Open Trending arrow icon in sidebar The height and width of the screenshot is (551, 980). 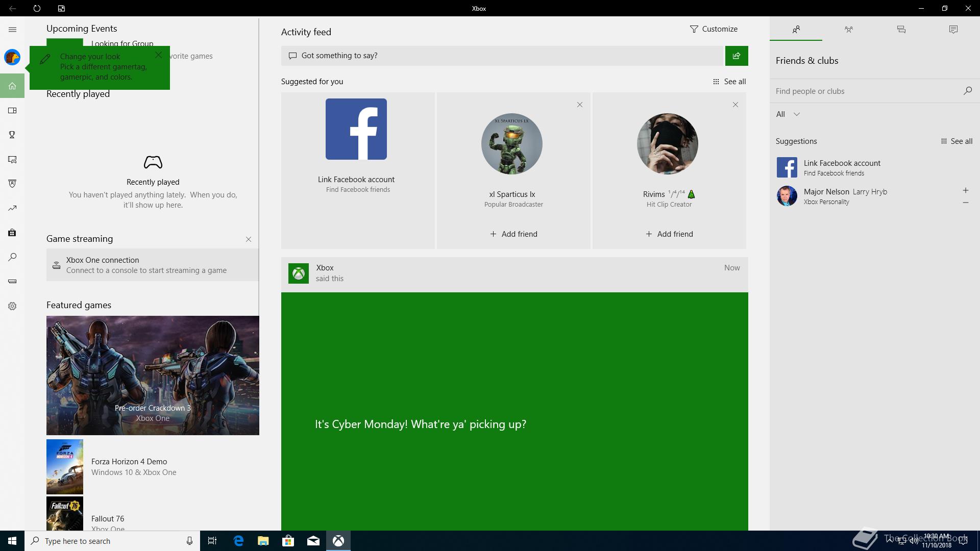point(12,208)
